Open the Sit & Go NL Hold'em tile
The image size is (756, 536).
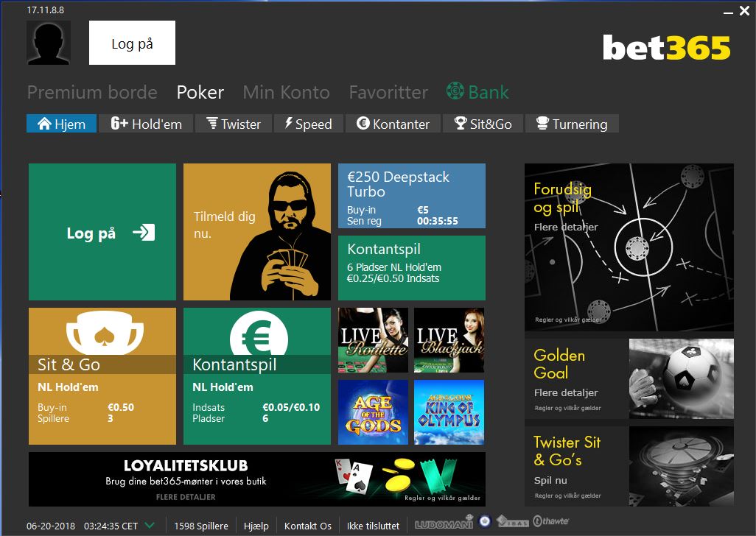pos(102,376)
